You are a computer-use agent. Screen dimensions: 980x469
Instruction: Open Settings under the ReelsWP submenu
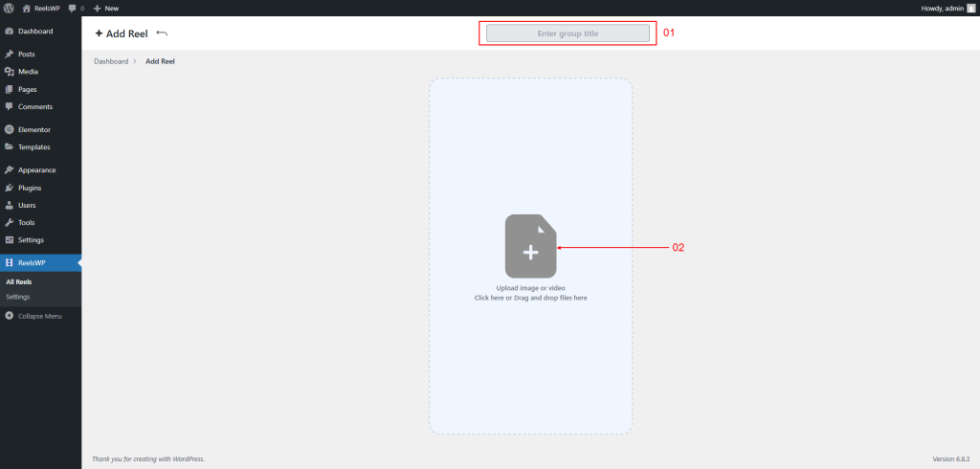tap(18, 297)
